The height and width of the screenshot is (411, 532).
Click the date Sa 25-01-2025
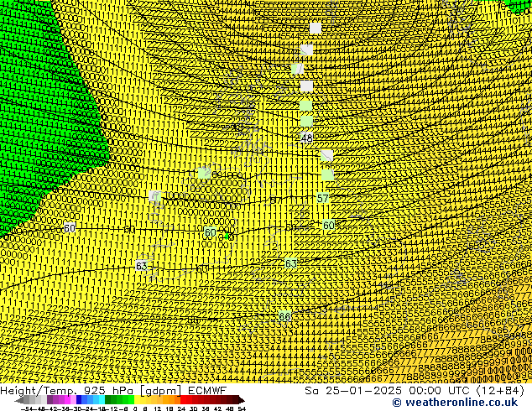[353, 391]
